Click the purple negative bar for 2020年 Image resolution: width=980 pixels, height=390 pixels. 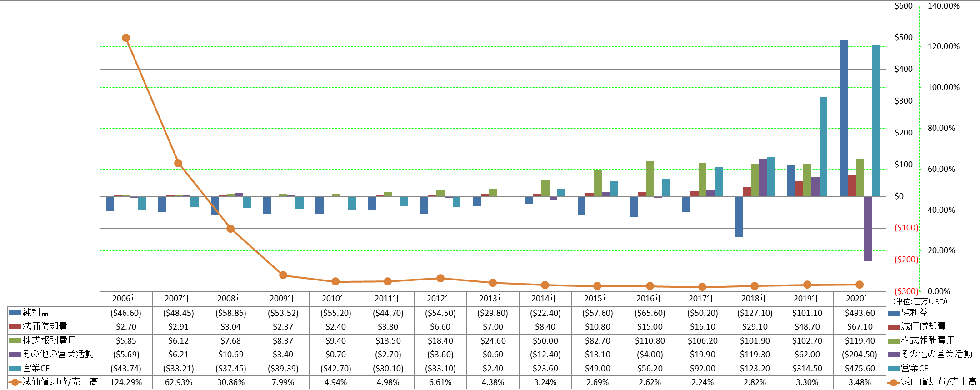click(868, 229)
